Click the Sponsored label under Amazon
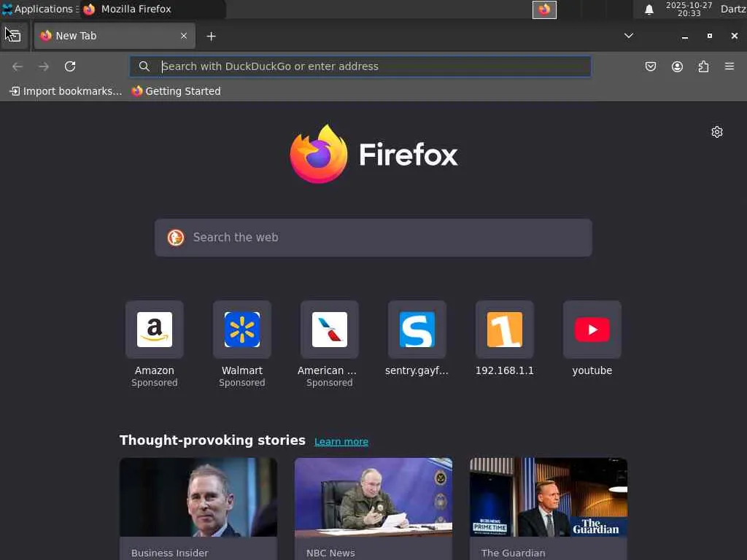 point(155,383)
